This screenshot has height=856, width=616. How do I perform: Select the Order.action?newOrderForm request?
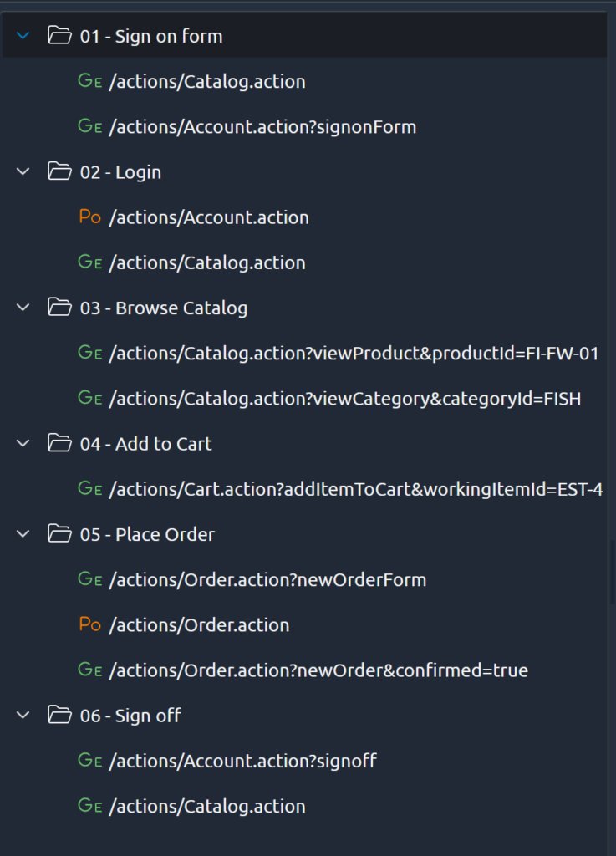pos(267,579)
